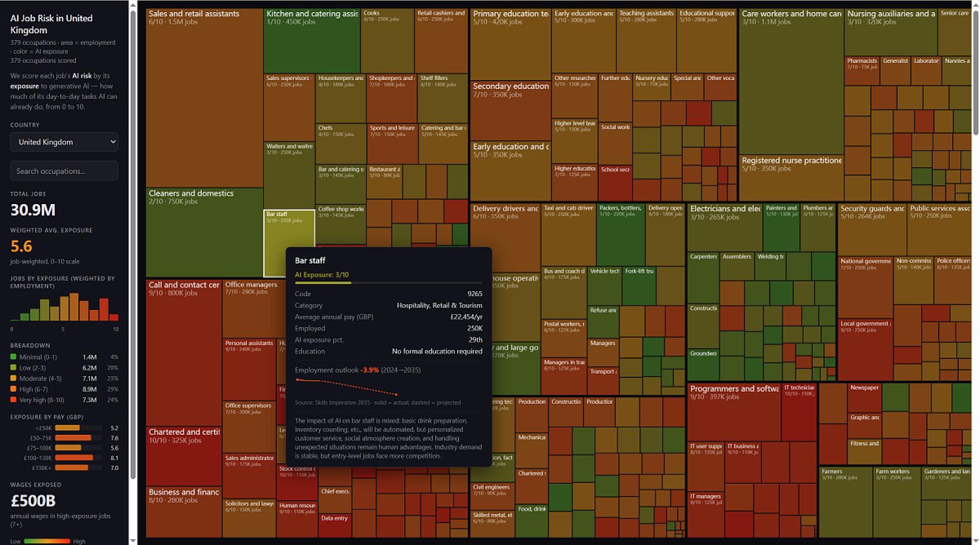Click the Low-High exposure gradient bar
The height and width of the screenshot is (545, 980).
pos(47,541)
